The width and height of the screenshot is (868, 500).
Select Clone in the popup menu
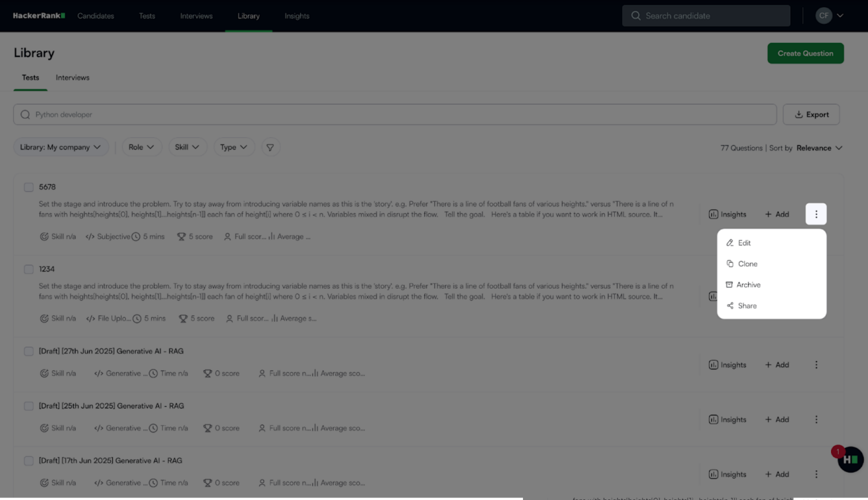[747, 264]
